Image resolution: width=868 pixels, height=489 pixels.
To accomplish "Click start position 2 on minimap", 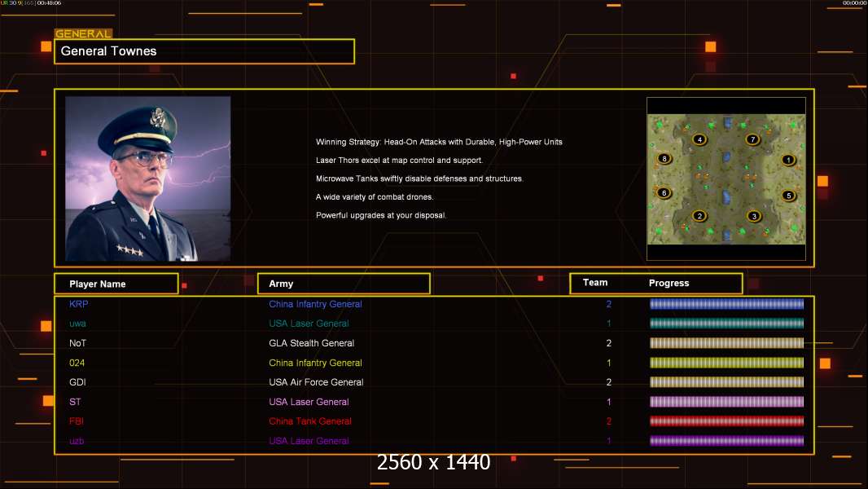I will (x=699, y=216).
